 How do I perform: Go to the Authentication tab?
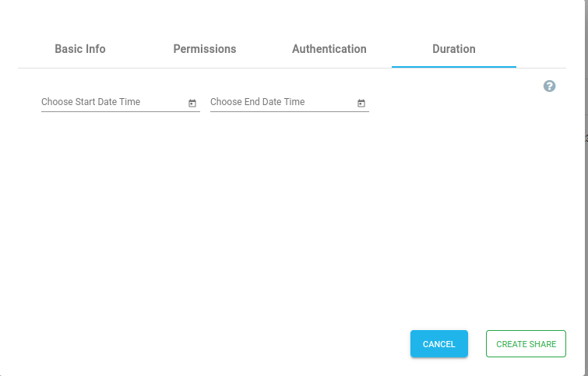(x=329, y=49)
